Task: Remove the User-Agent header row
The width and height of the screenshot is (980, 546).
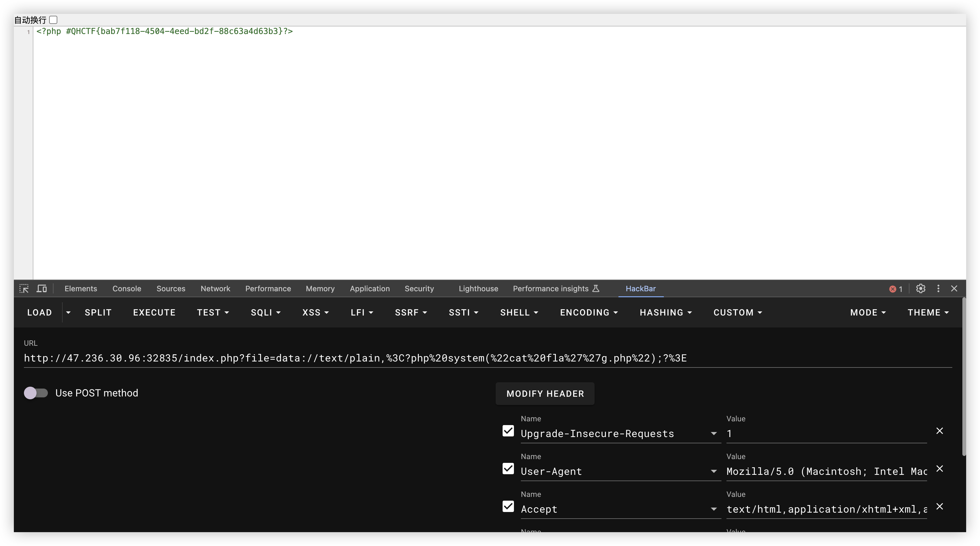Action: tap(939, 468)
